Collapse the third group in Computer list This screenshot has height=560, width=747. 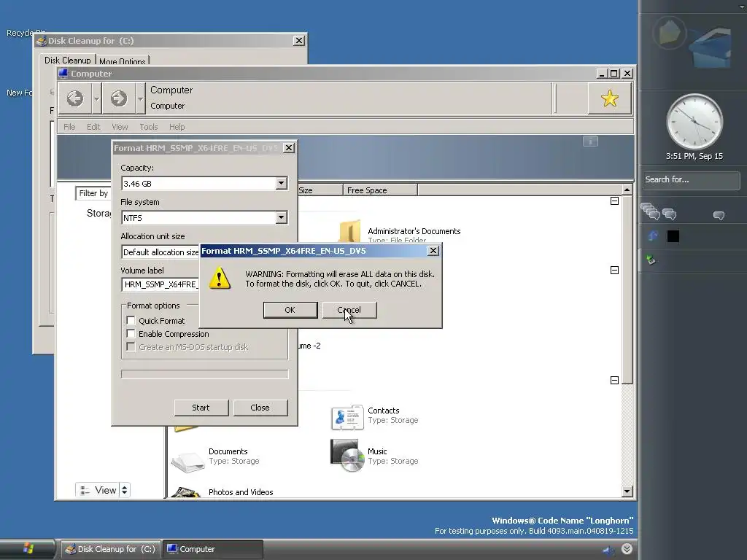pos(614,380)
